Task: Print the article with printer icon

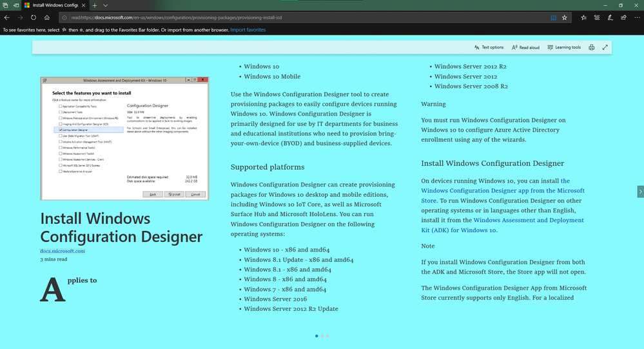Action: (591, 47)
